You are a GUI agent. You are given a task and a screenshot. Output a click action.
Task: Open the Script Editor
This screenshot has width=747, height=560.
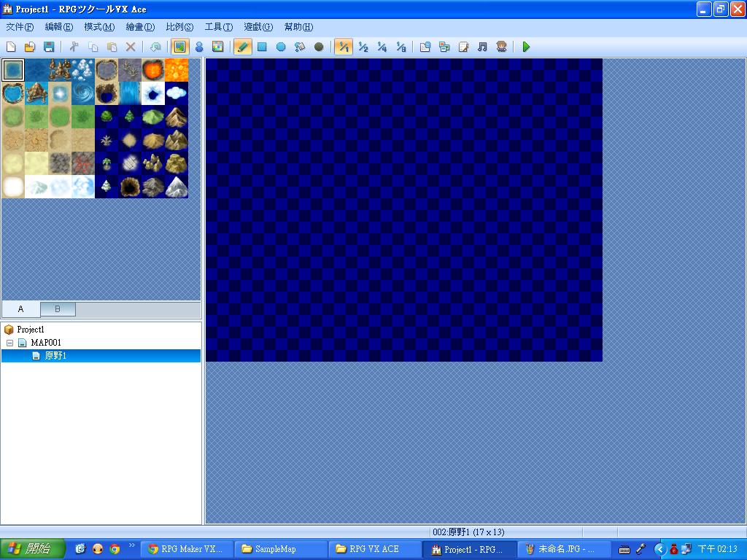(463, 47)
